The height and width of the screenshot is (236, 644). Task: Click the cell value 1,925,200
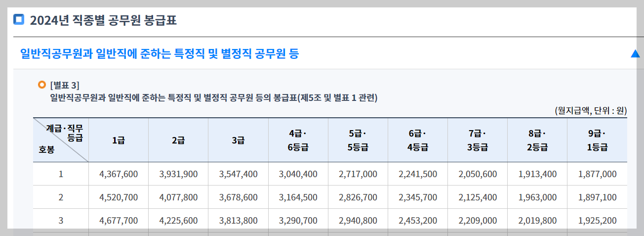pos(597,221)
